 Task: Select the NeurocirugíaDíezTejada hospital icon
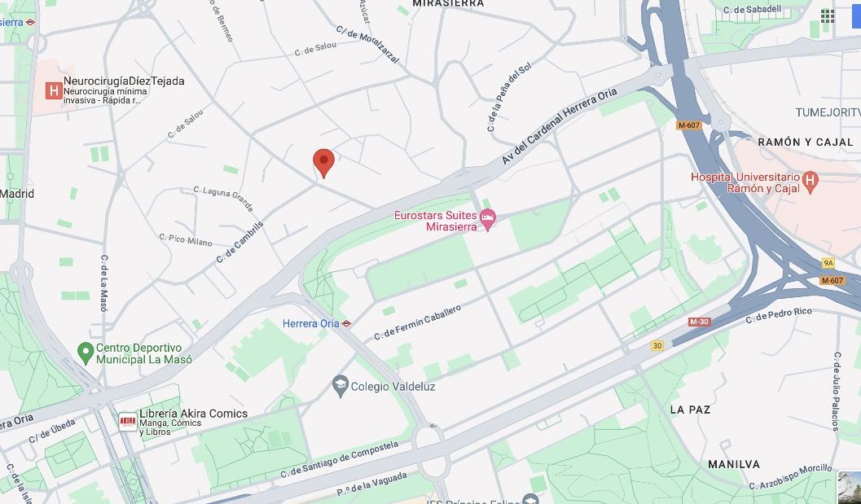pyautogui.click(x=53, y=90)
